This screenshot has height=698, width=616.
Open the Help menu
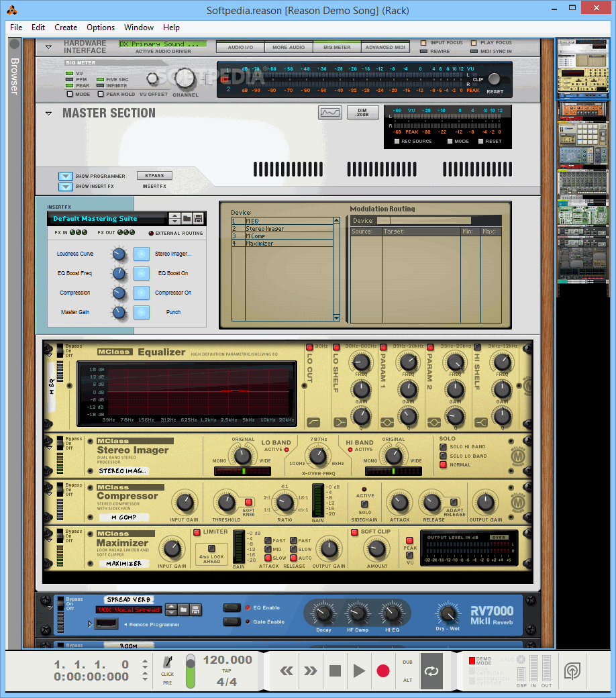171,28
